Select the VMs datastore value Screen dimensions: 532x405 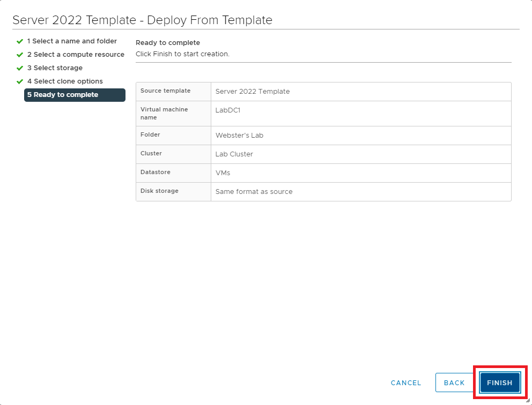[223, 173]
